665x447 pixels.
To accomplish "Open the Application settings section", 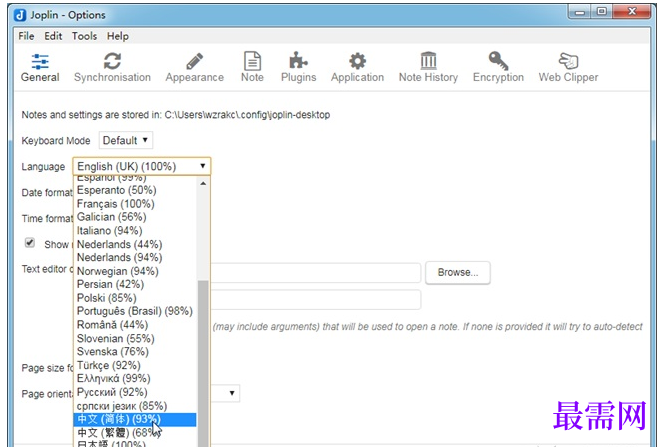I will point(358,67).
